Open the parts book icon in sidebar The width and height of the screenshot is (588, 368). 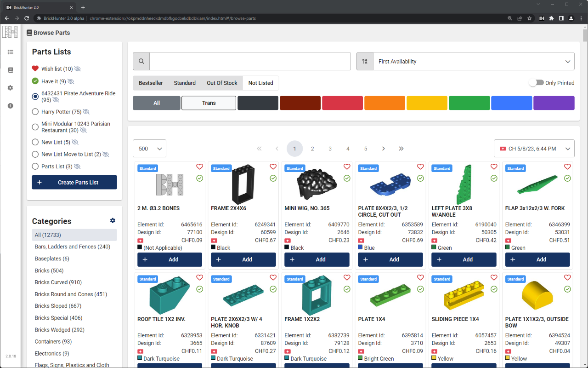click(x=10, y=70)
